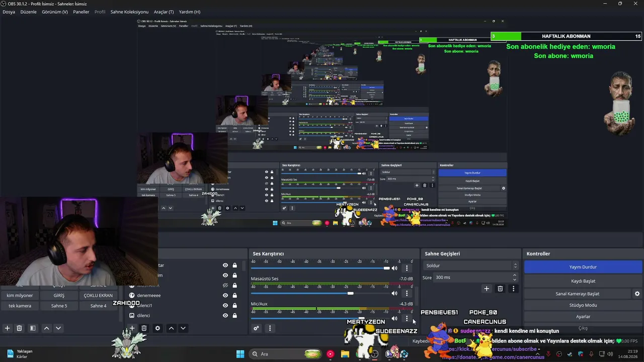Viewport: 644px width, 362px height.
Task: Hide the denemeeee source with its eye icon
Action: tap(225, 296)
